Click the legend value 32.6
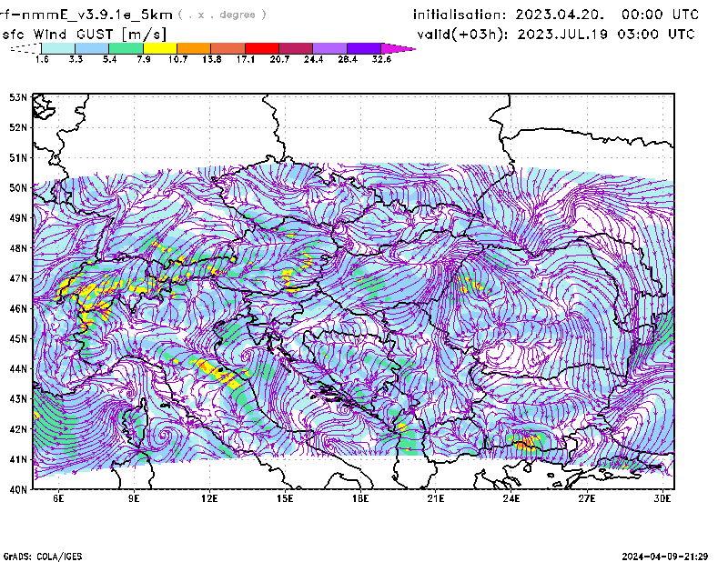This screenshot has width=728, height=562. 381,59
